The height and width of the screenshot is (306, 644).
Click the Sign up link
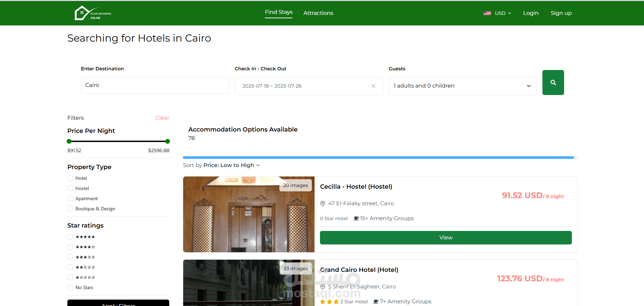561,13
